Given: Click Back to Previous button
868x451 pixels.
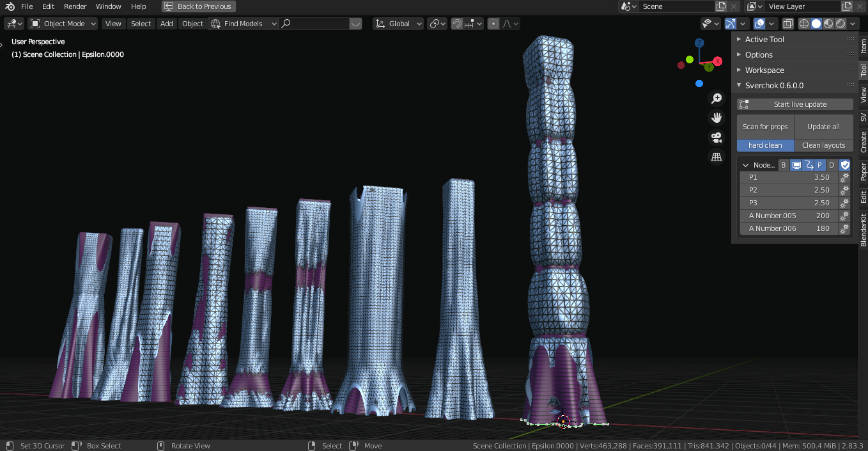Looking at the screenshot, I should click(x=199, y=6).
